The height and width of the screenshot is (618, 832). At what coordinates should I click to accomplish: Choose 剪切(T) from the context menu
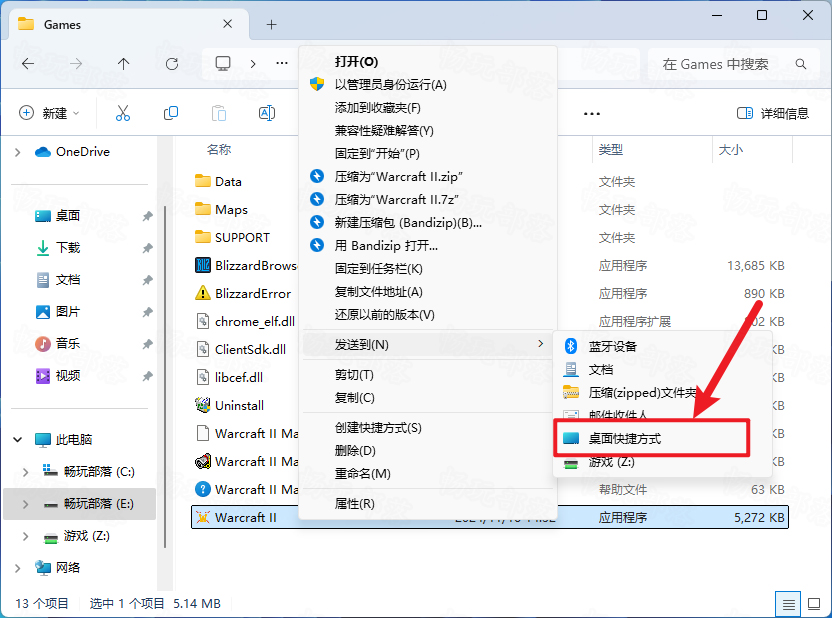tap(428, 375)
